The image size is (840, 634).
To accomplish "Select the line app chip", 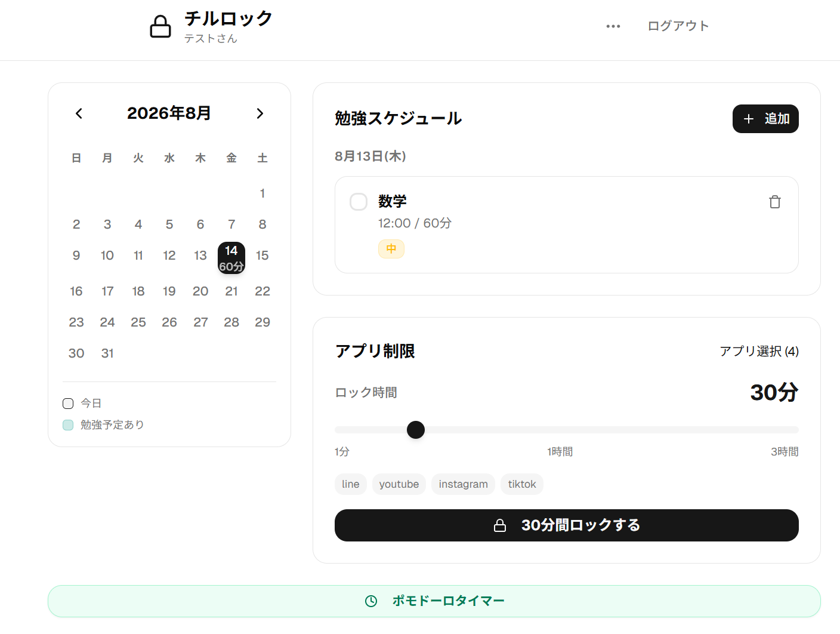I will coord(351,484).
